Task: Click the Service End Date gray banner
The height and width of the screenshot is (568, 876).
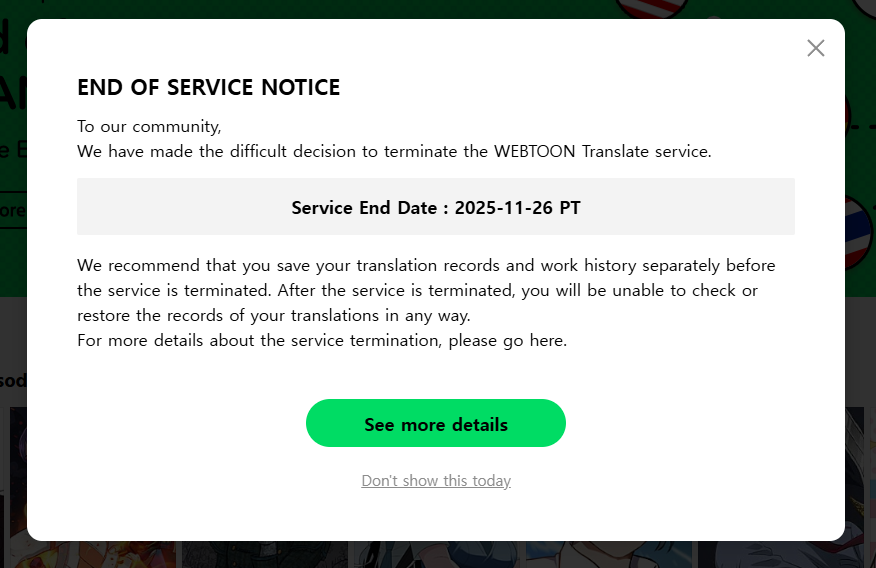Action: point(436,207)
